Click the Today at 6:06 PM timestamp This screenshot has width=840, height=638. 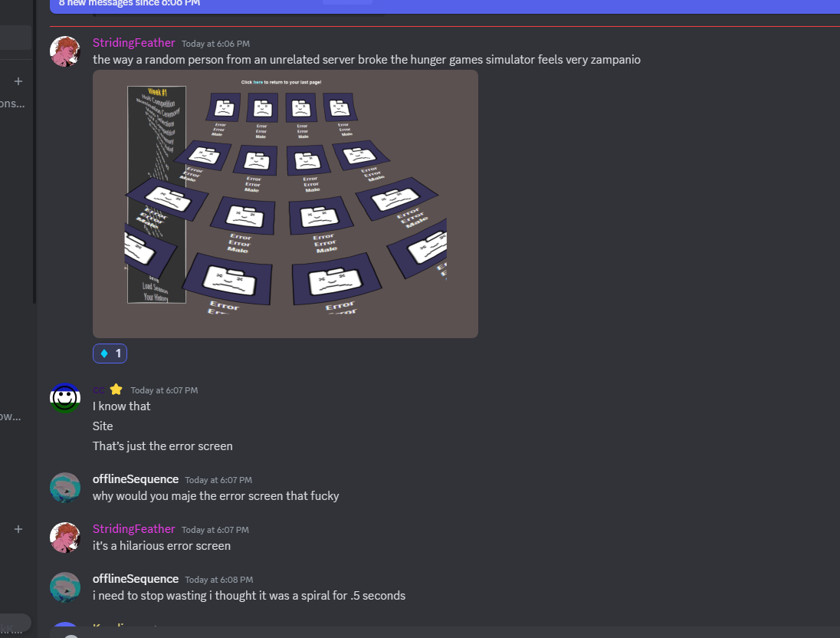[x=215, y=44]
